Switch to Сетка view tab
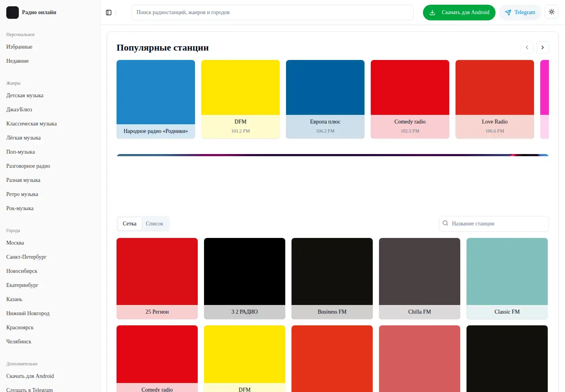Viewport: 565px width, 392px height. (x=129, y=223)
